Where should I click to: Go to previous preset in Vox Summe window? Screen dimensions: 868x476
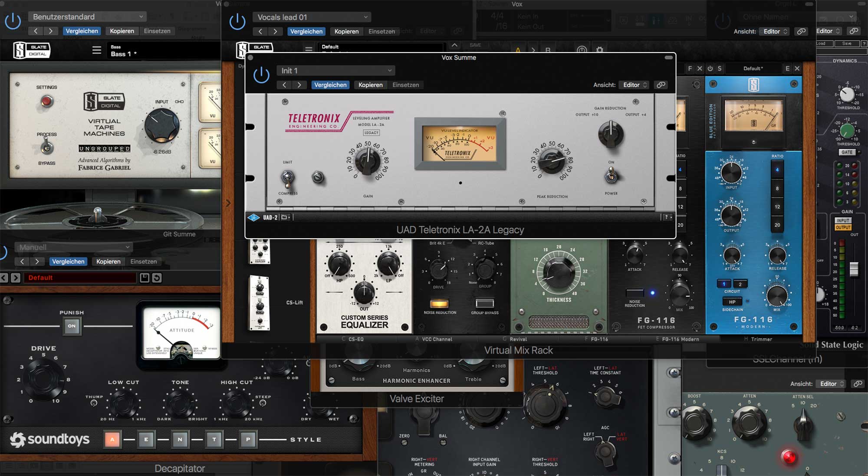click(284, 85)
